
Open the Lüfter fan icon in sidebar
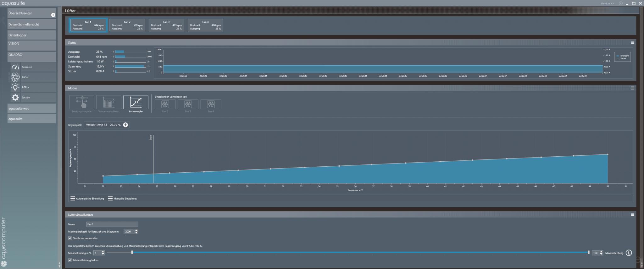15,77
